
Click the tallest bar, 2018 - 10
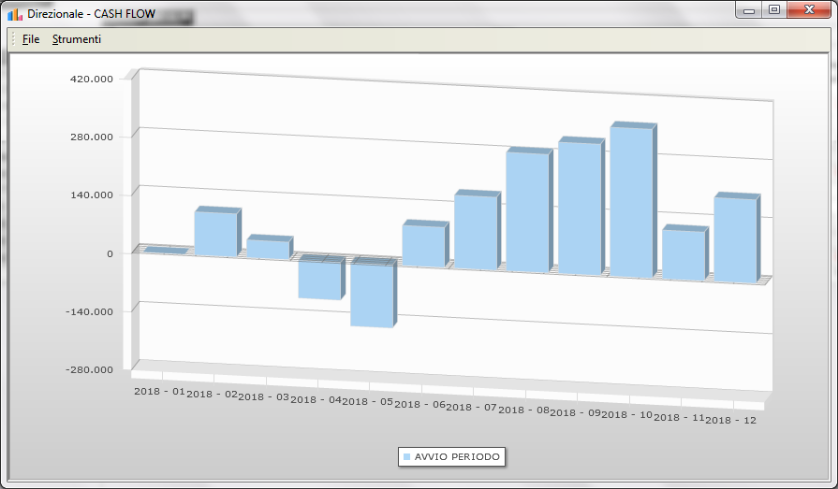[x=633, y=200]
